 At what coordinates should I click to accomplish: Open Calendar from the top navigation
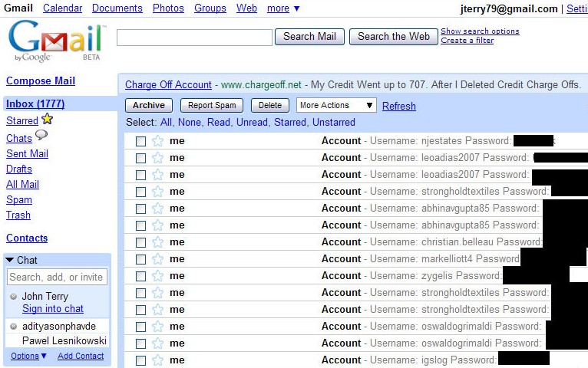click(x=62, y=8)
